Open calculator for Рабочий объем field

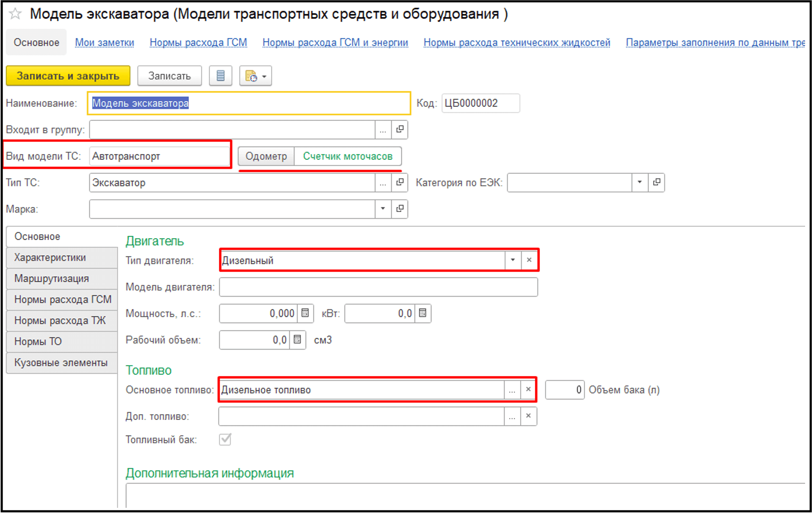[x=297, y=340]
